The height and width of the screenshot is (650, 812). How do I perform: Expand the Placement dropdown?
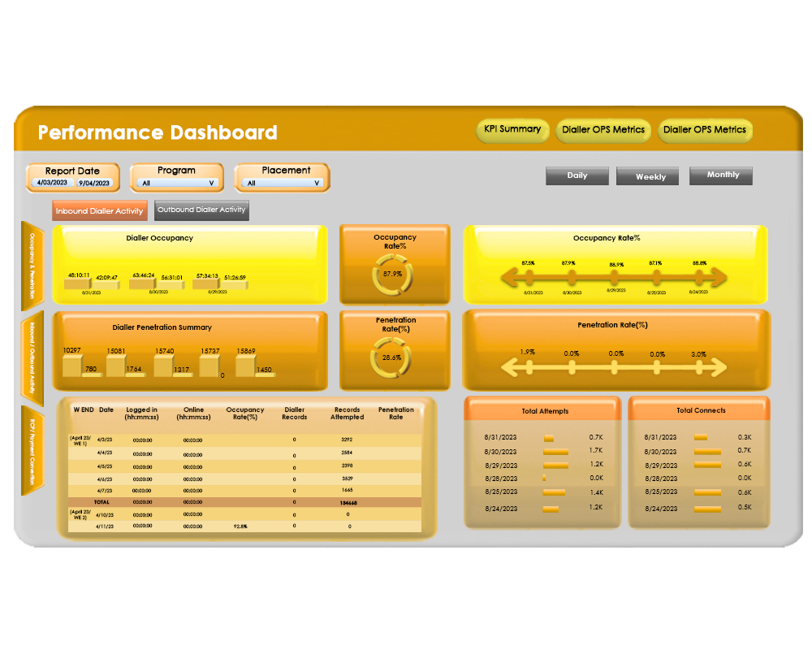282,182
